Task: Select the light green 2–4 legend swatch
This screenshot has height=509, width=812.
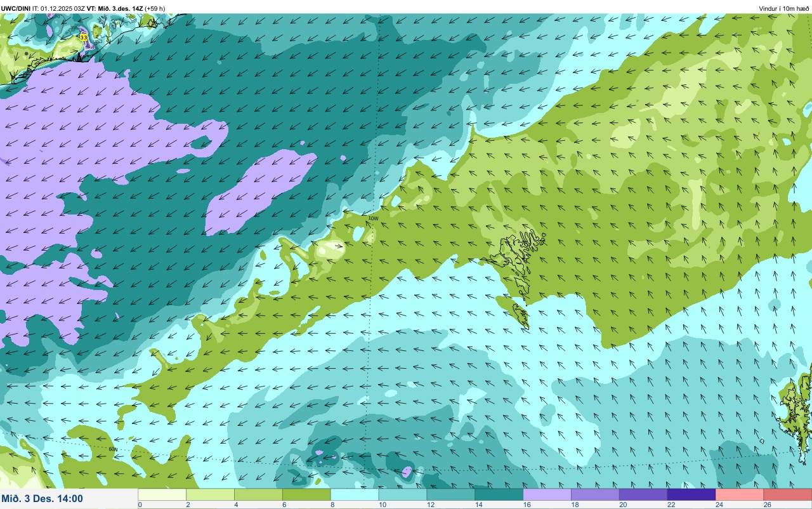Action: click(210, 494)
